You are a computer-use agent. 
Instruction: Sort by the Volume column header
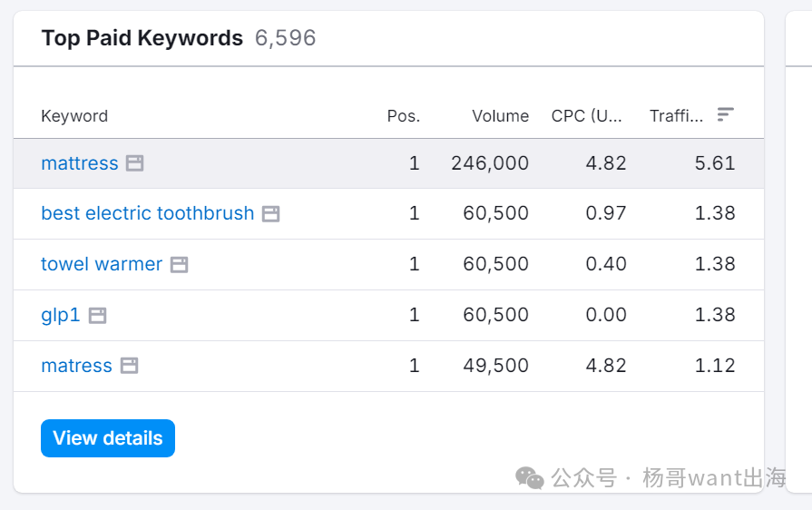pyautogui.click(x=500, y=116)
